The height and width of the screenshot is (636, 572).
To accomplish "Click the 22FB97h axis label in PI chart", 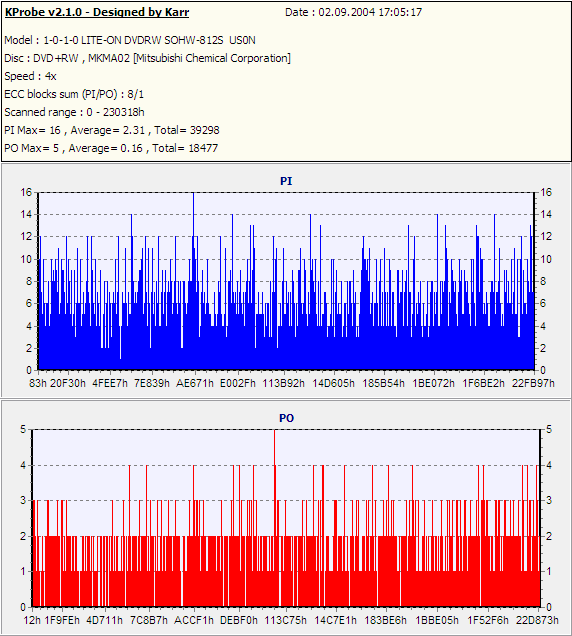I will pos(533,383).
